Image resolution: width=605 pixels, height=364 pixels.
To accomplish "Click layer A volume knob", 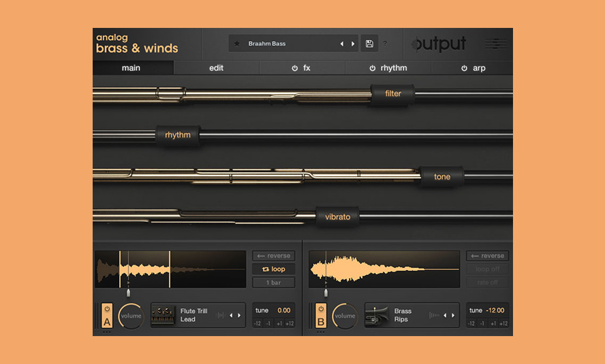I will tap(131, 316).
